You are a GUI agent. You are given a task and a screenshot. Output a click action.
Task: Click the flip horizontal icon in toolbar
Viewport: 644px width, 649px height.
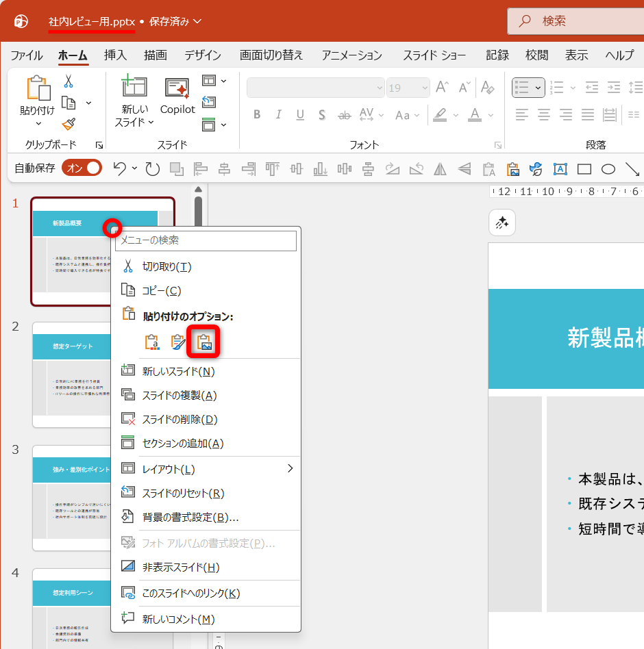(x=440, y=169)
